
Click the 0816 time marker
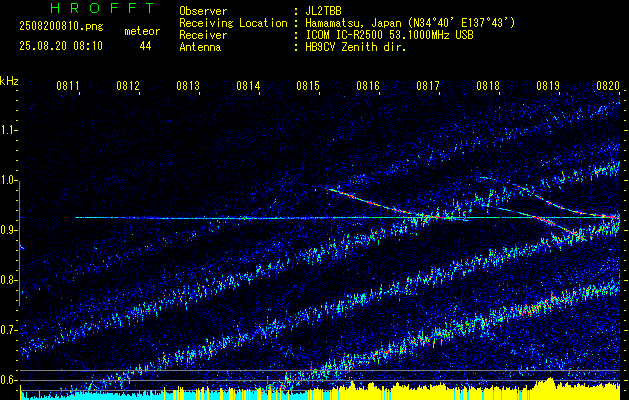(368, 86)
